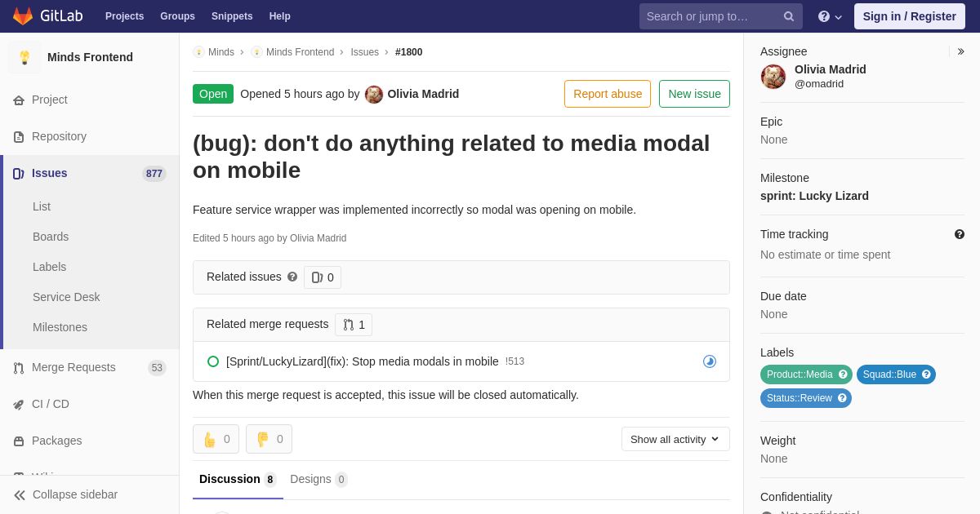Click assignee Olivia Madrid avatar in sidebar
The width and height of the screenshot is (980, 514).
773,77
